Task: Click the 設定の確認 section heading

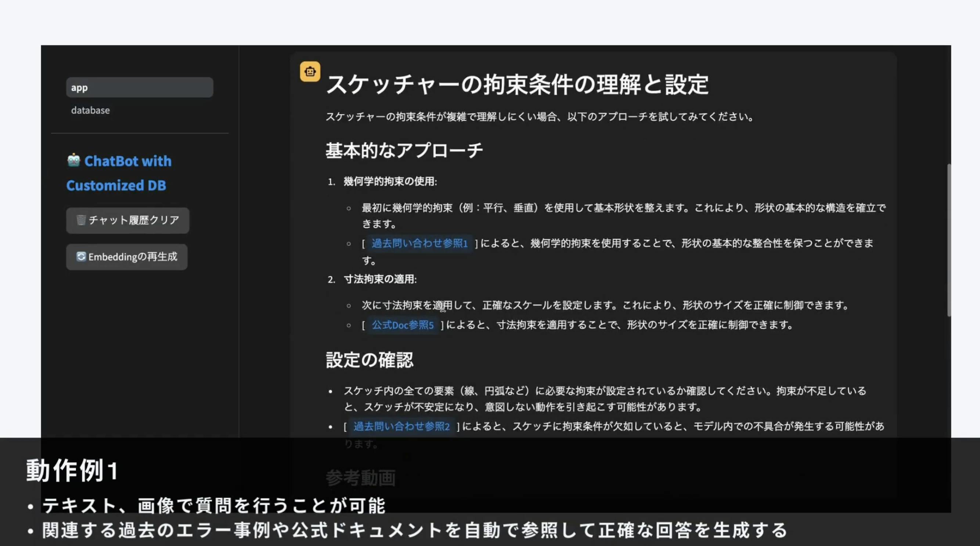Action: (369, 360)
